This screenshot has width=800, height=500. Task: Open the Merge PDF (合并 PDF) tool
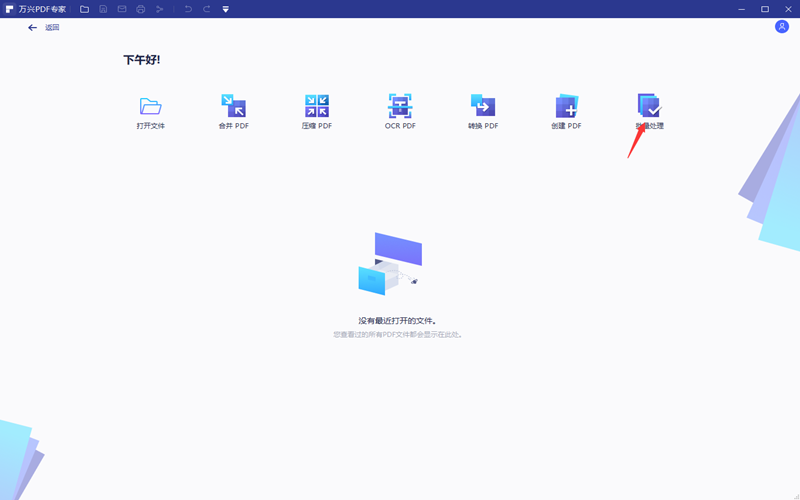pyautogui.click(x=233, y=107)
